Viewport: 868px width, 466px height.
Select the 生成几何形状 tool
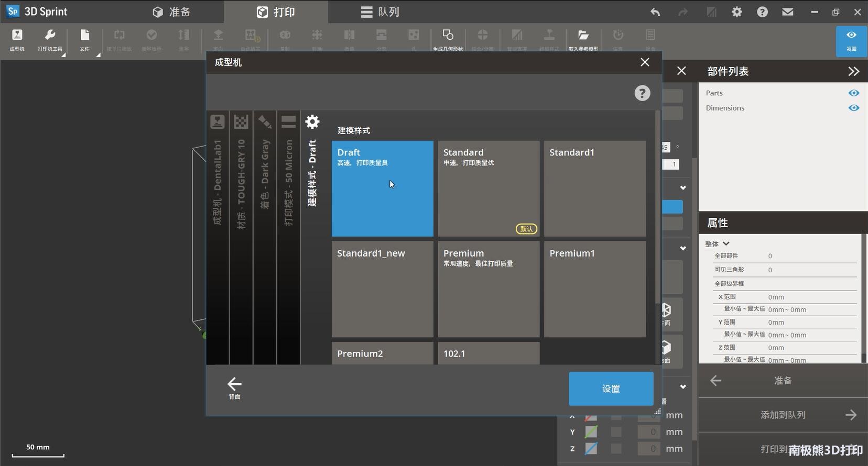click(x=448, y=40)
